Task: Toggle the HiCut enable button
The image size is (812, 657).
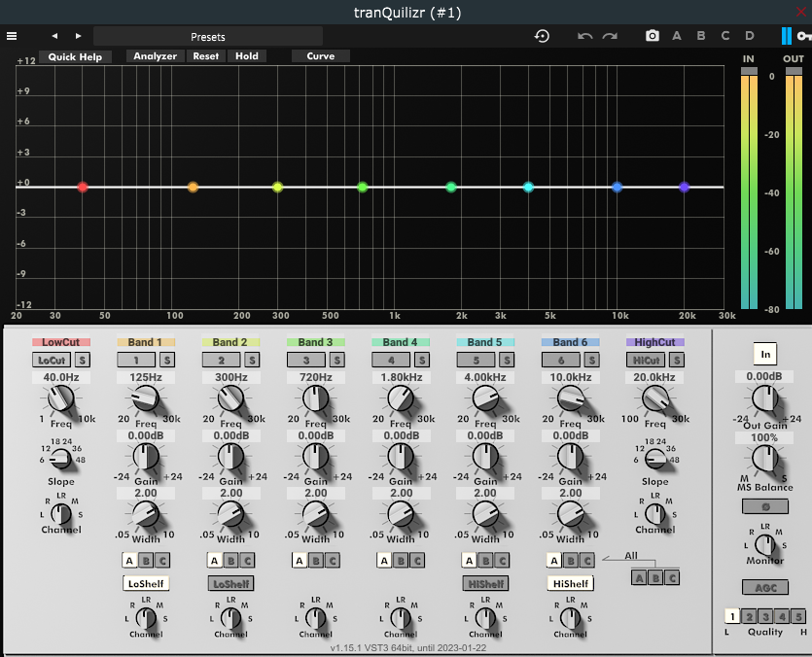Action: click(646, 360)
